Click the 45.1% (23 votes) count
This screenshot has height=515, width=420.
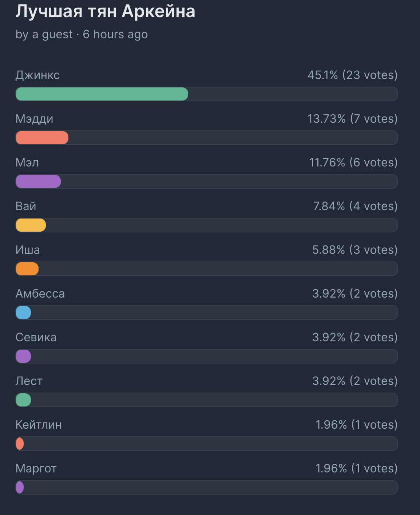point(352,75)
